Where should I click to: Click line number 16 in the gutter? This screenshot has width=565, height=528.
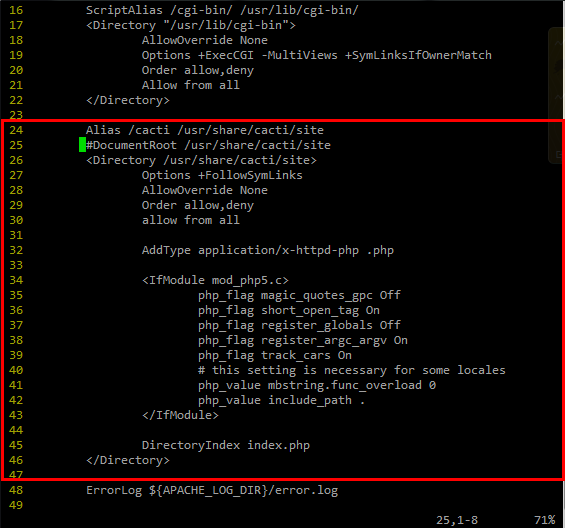(16, 10)
